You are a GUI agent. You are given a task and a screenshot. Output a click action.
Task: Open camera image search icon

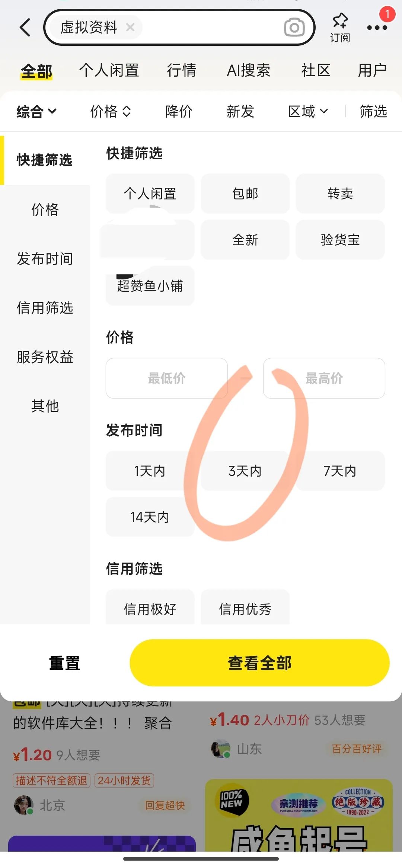294,28
